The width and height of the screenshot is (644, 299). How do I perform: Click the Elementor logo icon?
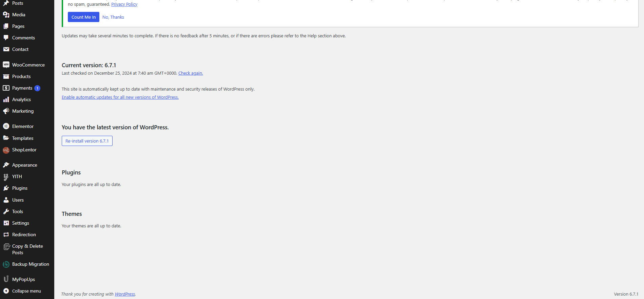click(6, 126)
